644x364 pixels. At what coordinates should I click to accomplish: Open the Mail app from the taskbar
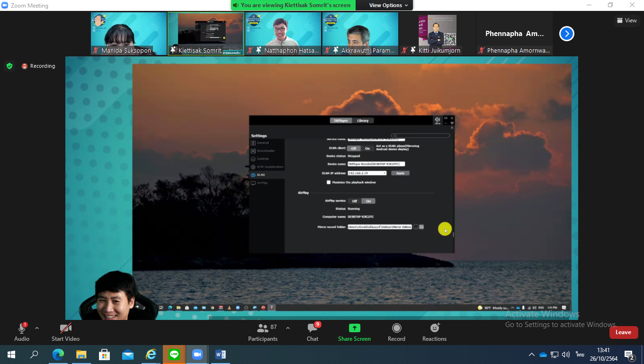tap(128, 355)
